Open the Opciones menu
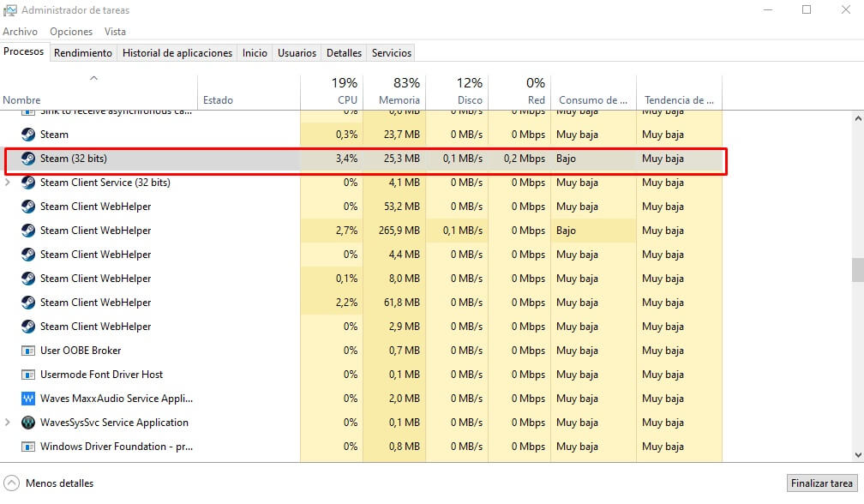 [x=71, y=32]
